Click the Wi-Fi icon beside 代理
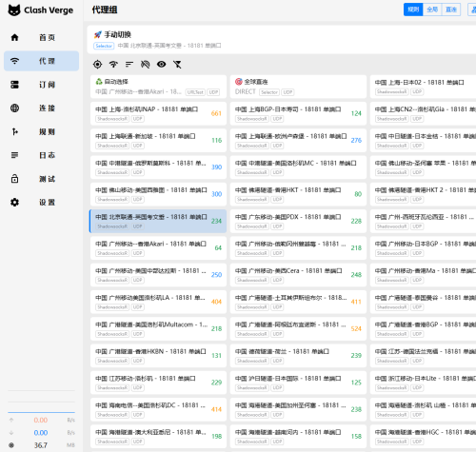The height and width of the screenshot is (452, 476). [x=14, y=61]
